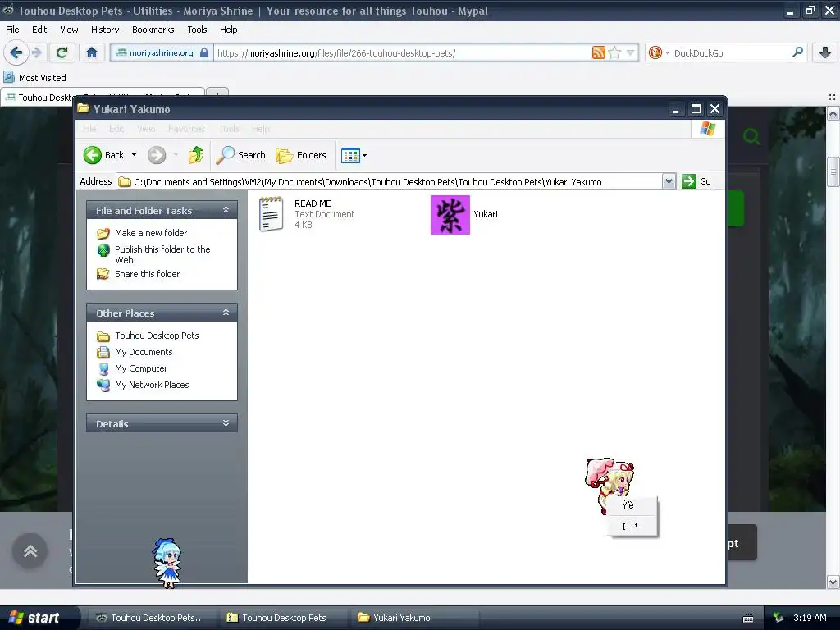Click browser scrollbar up arrow
Viewport: 840px width, 630px height.
click(x=833, y=113)
